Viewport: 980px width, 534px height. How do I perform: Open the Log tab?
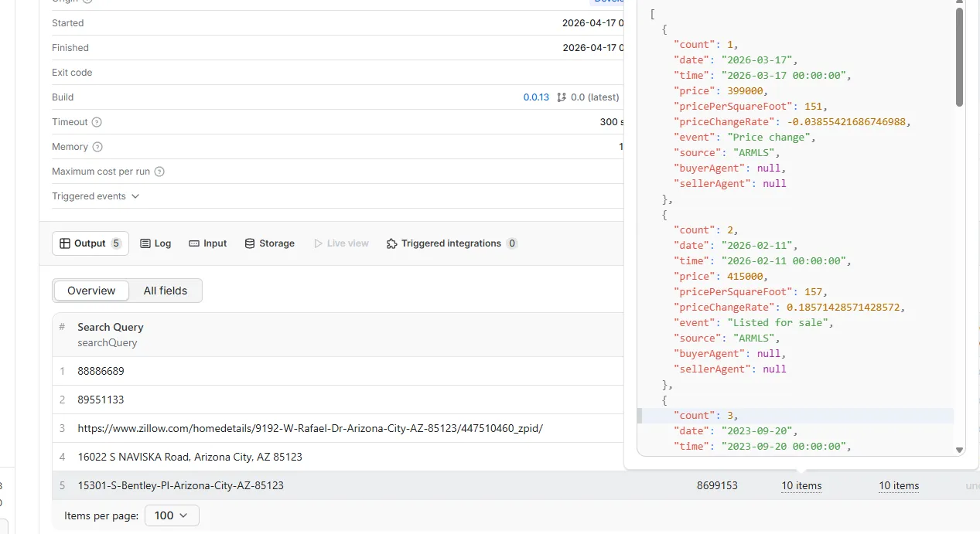[155, 243]
